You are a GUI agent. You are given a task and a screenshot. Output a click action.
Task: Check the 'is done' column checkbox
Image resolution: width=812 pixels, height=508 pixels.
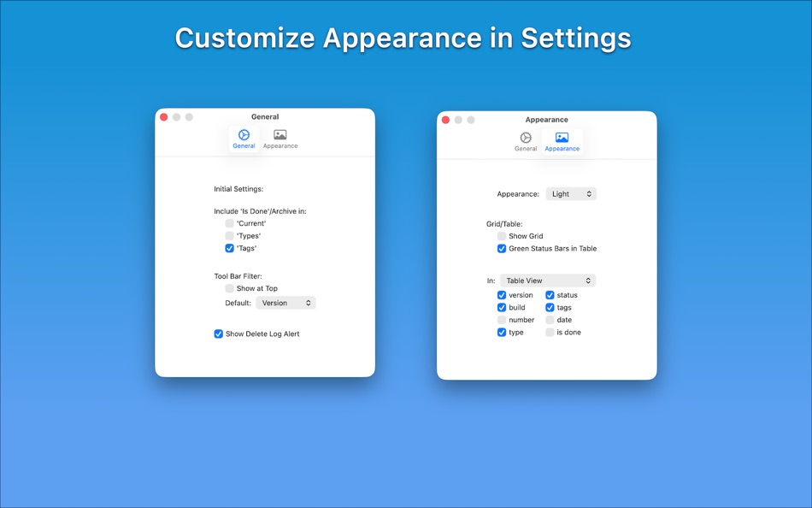tap(550, 332)
